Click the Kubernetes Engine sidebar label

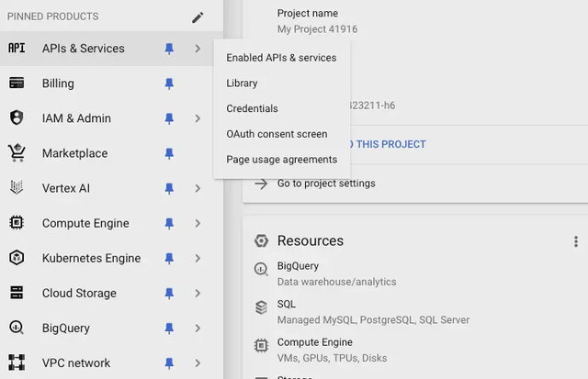click(92, 258)
